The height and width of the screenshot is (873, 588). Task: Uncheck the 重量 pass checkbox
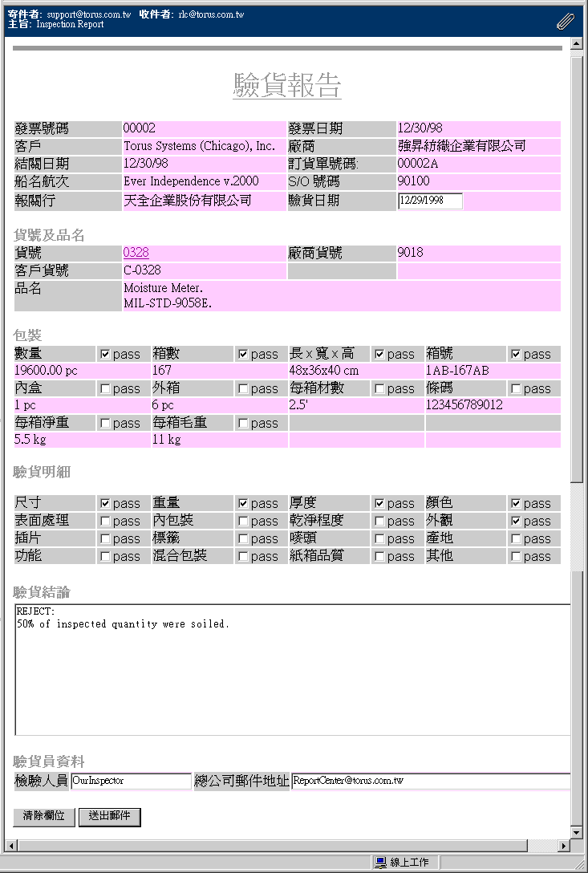pyautogui.click(x=243, y=503)
